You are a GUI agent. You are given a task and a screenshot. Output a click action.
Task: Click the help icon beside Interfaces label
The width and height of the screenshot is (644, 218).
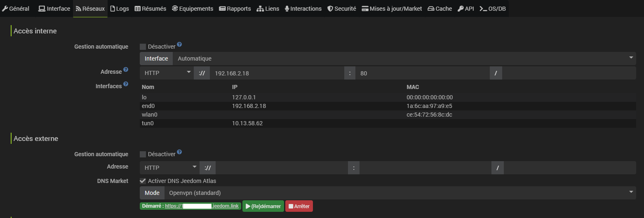pos(126,84)
